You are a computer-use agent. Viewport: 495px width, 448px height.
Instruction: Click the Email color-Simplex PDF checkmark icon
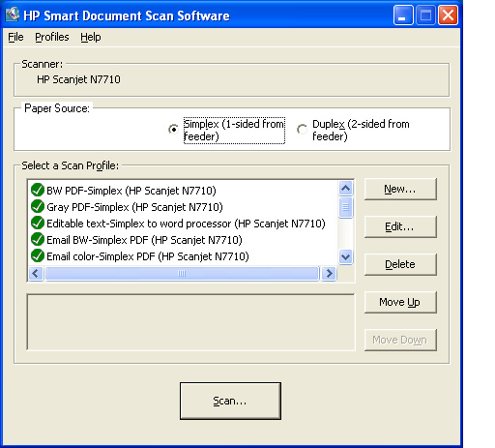pos(38,255)
